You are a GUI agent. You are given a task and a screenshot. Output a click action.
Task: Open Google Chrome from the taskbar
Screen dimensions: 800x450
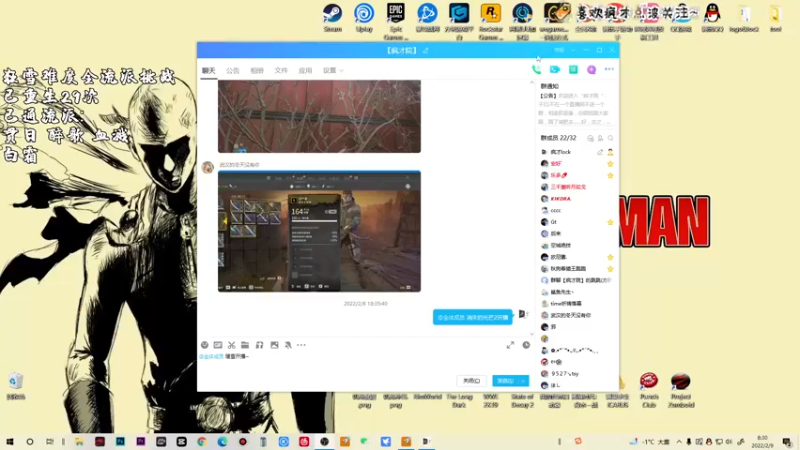click(x=202, y=442)
